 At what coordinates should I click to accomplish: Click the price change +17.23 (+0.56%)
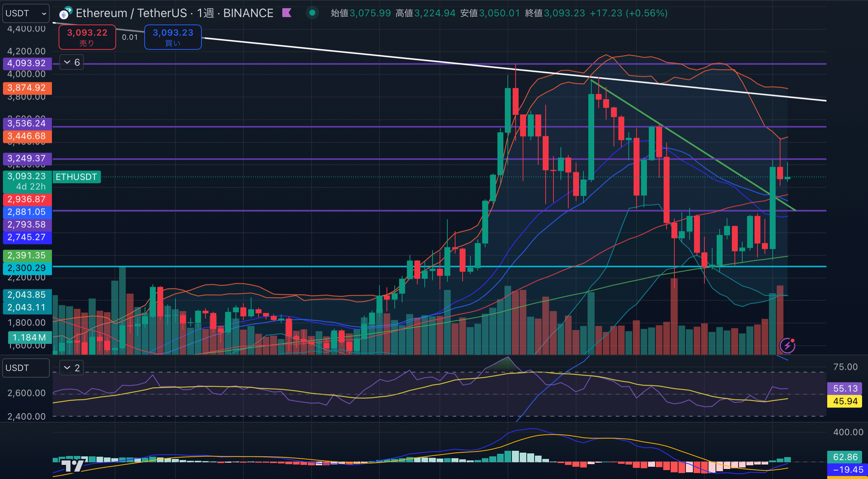[628, 13]
